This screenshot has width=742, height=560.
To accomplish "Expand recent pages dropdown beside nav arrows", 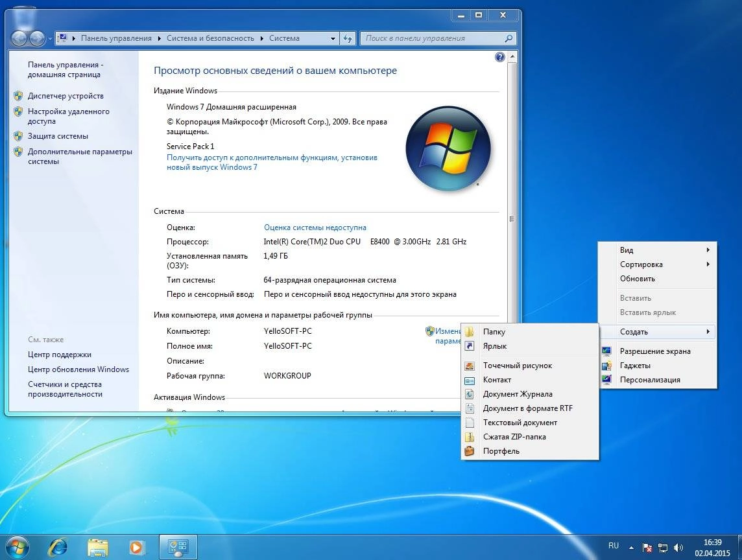I will click(x=50, y=39).
